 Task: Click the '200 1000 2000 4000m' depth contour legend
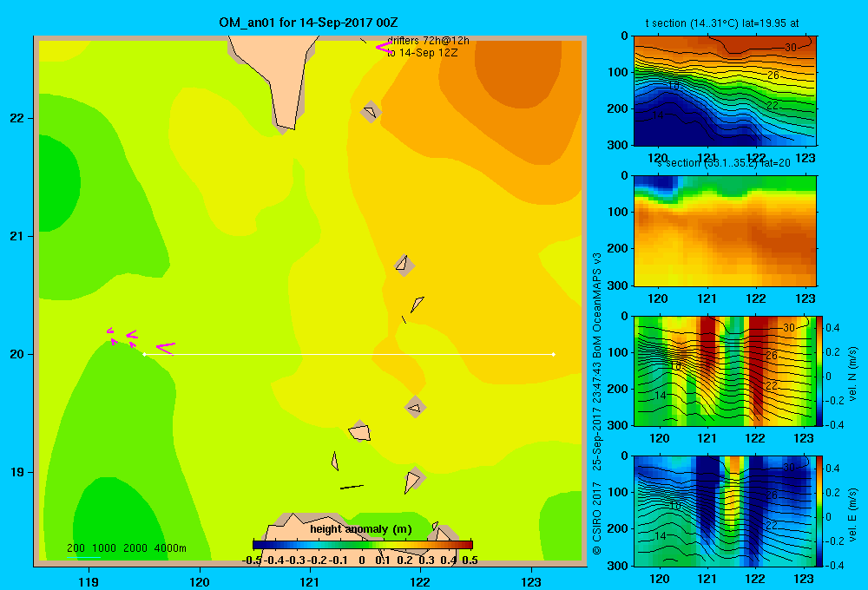click(x=126, y=548)
